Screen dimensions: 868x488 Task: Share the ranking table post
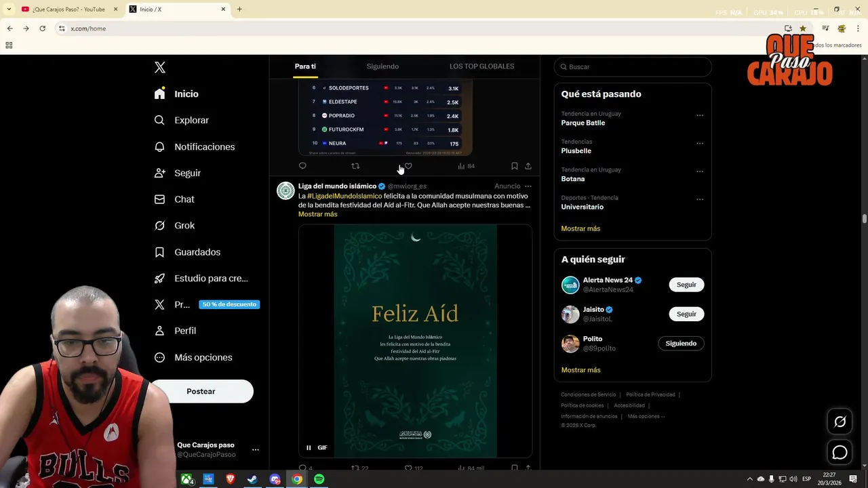[528, 166]
